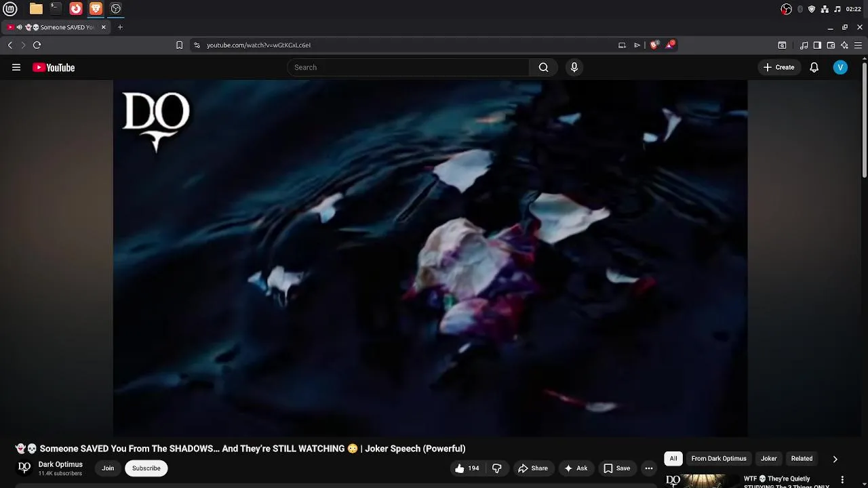The height and width of the screenshot is (488, 868).
Task: Join the Dark Optimus channel membership
Action: [x=108, y=468]
